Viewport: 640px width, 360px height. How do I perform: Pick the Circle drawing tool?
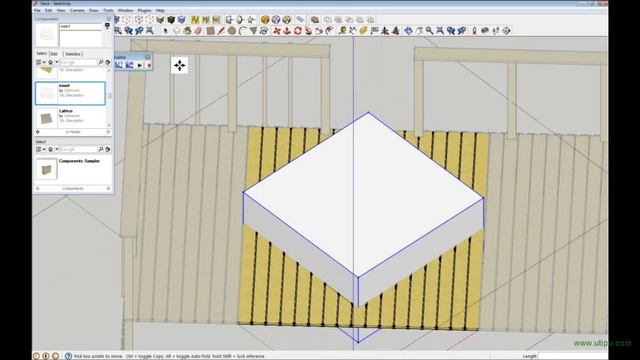[x=231, y=31]
